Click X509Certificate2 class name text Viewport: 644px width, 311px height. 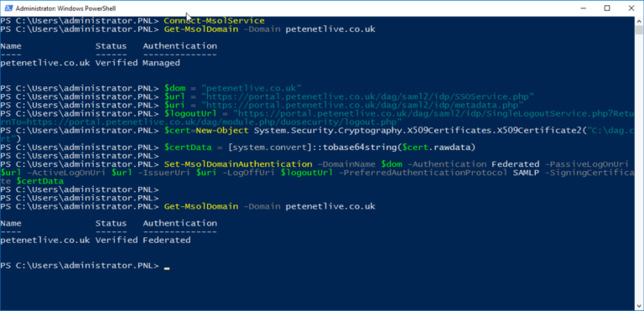(541, 131)
